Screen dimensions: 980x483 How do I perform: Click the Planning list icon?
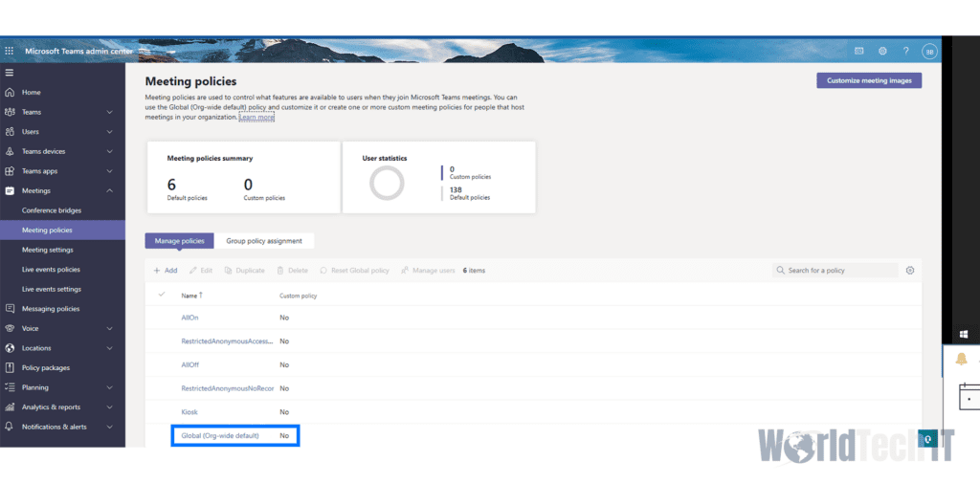click(x=10, y=387)
